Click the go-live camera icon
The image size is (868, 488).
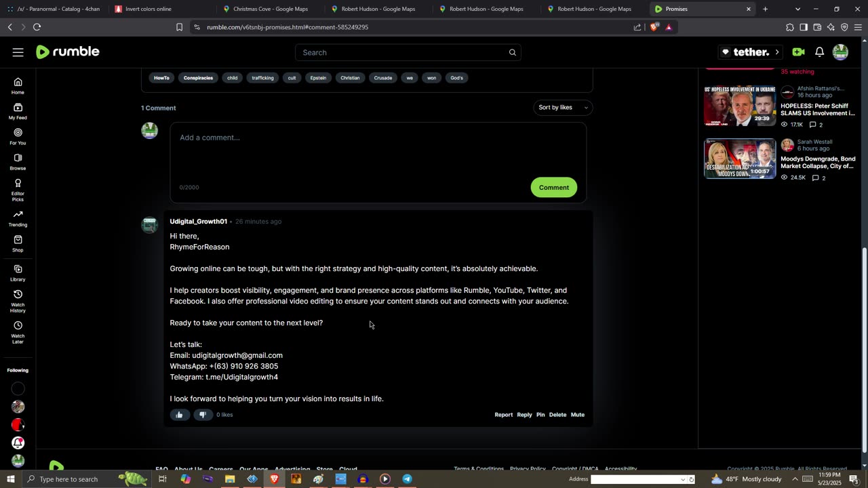(798, 52)
